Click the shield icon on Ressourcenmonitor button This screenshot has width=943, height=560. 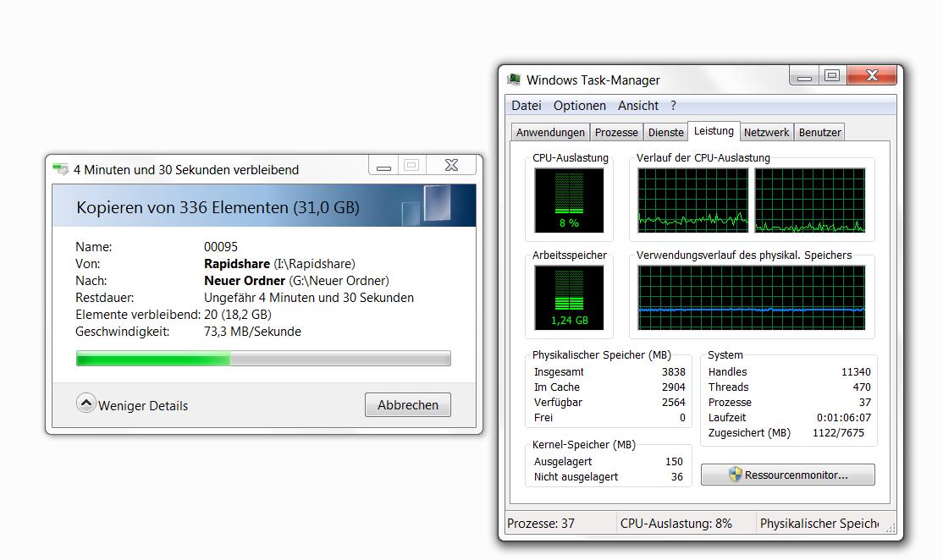coord(735,475)
